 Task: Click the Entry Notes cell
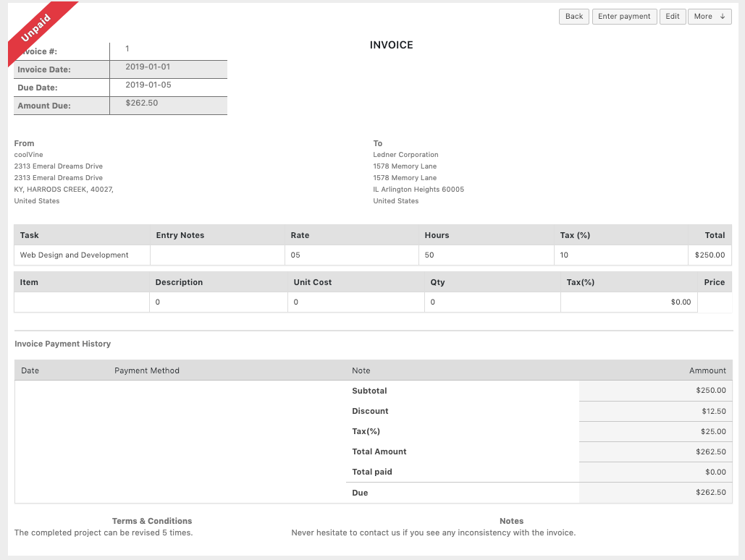(x=217, y=255)
